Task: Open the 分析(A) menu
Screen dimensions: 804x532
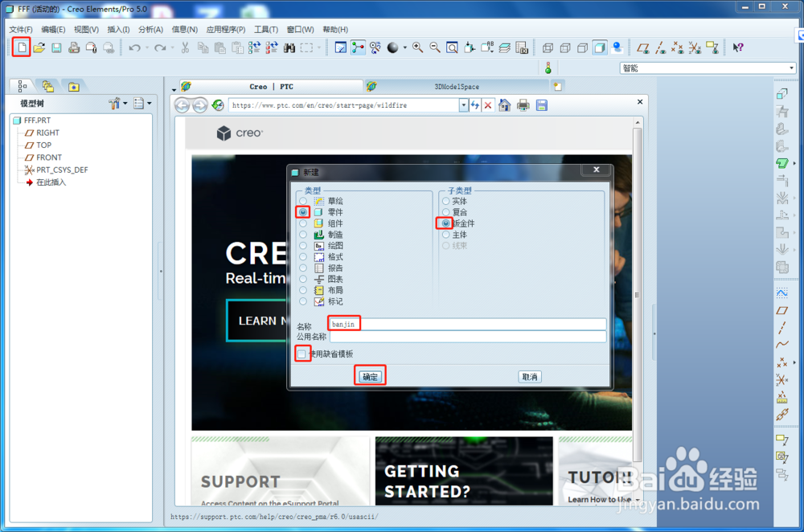Action: 150,29
